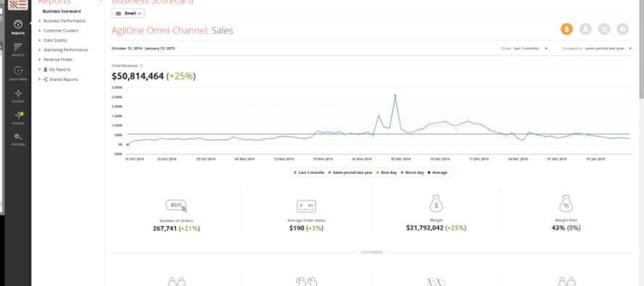Expand the Business Performance tree arrow
The image size is (644, 286).
(x=39, y=20)
